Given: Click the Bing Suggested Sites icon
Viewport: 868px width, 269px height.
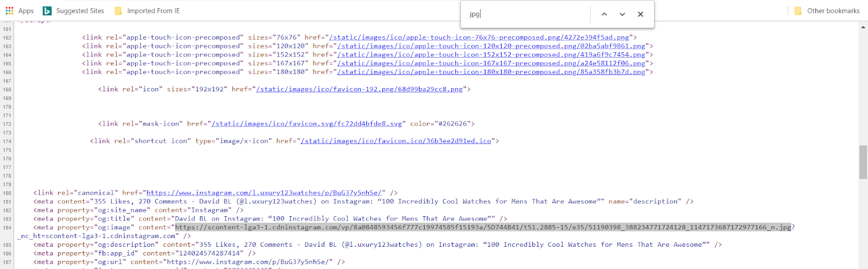Looking at the screenshot, I should tap(47, 11).
